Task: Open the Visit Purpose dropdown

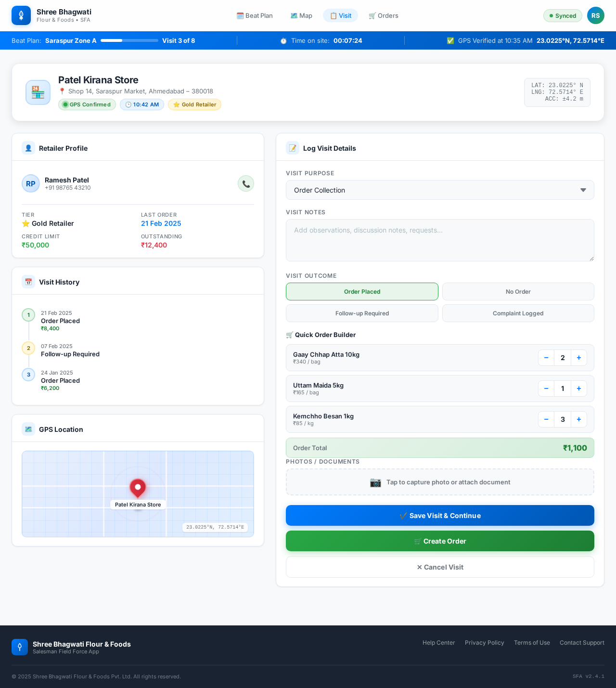Action: pos(439,190)
